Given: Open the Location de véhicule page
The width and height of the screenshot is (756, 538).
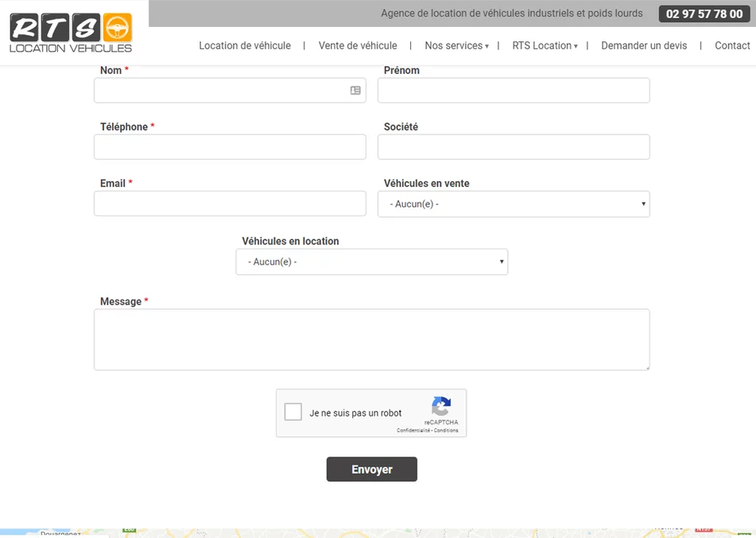Looking at the screenshot, I should pyautogui.click(x=245, y=46).
